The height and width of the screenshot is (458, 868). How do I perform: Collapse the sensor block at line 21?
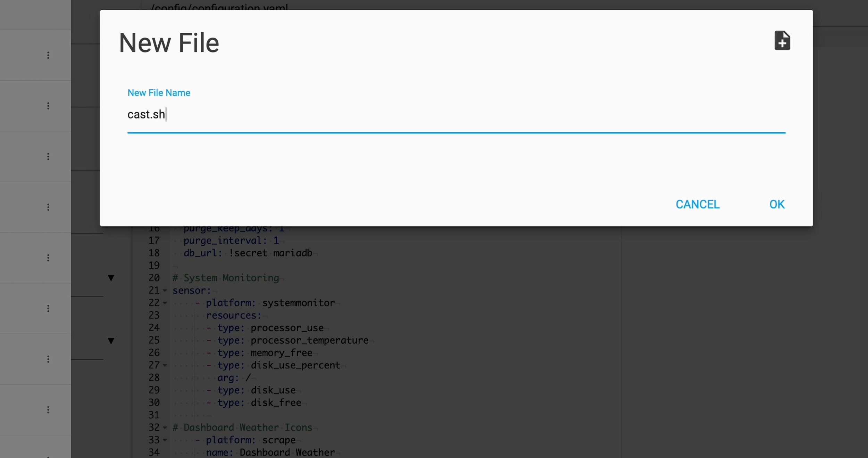(x=165, y=291)
